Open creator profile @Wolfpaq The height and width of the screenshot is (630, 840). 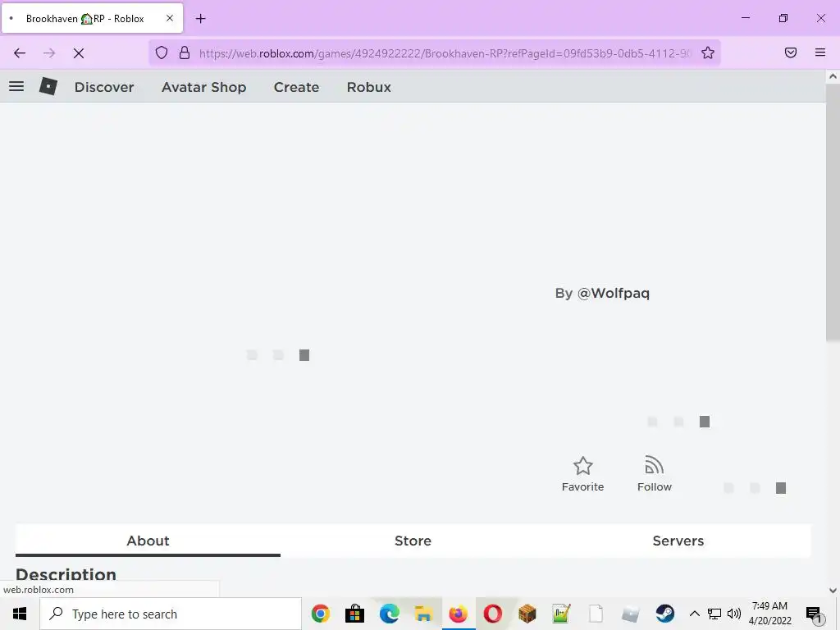614,293
